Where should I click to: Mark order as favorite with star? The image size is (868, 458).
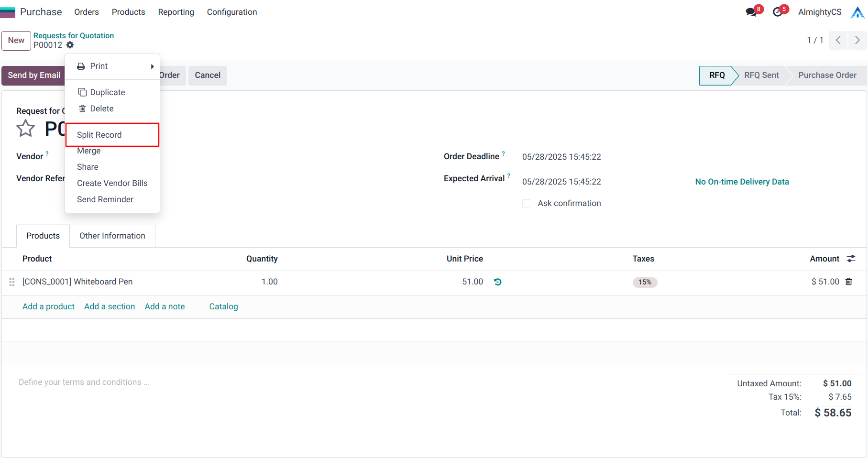[26, 129]
